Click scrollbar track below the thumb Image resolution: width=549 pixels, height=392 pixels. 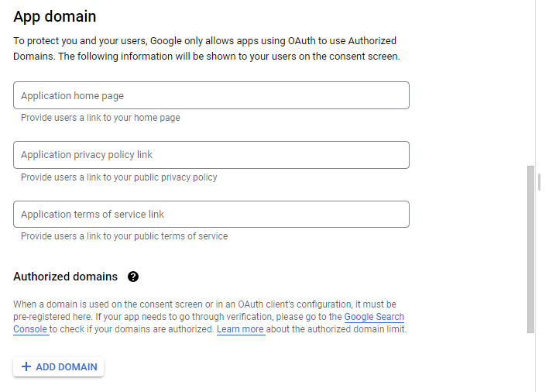point(530,363)
